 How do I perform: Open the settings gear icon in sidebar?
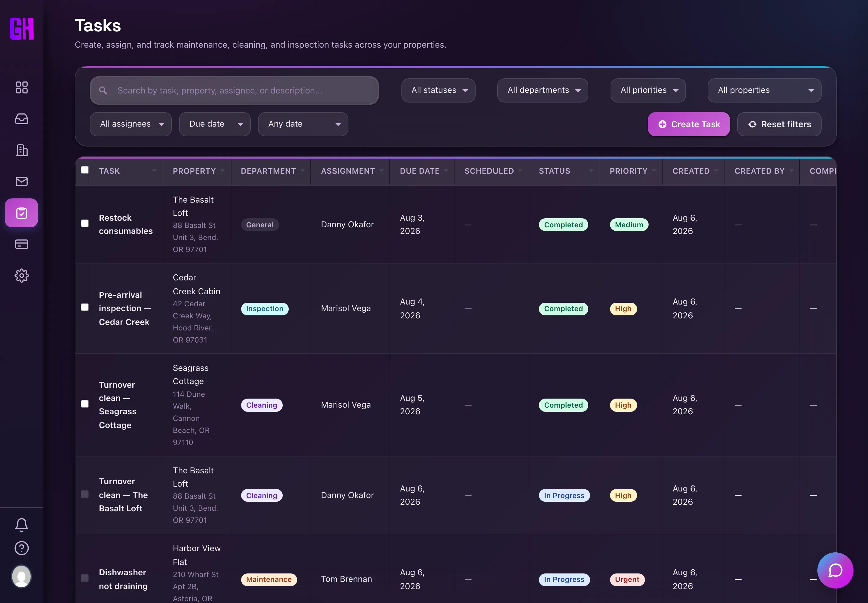21,276
